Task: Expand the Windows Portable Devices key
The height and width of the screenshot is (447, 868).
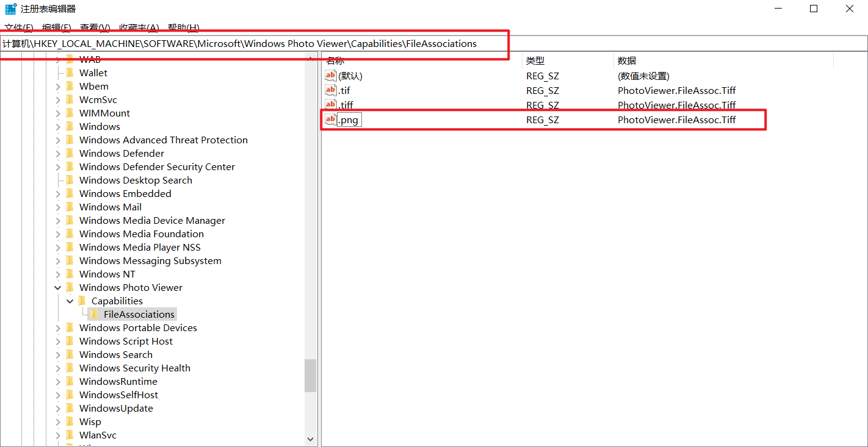Action: [x=58, y=327]
